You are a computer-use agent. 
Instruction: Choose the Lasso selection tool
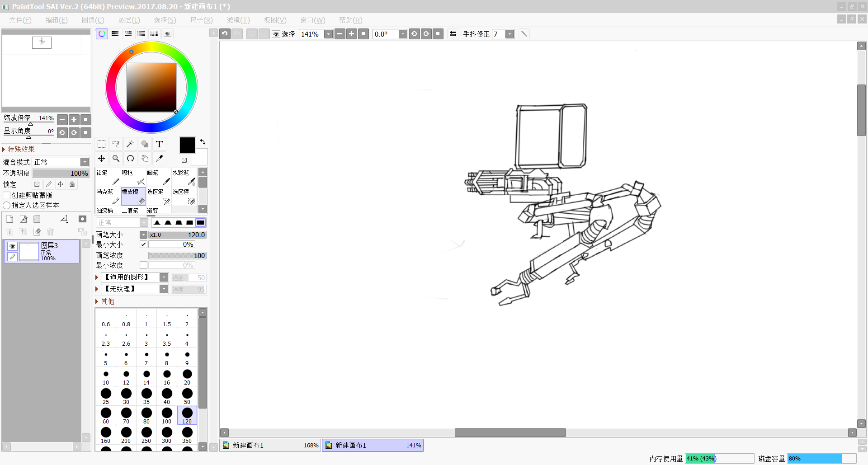(116, 144)
